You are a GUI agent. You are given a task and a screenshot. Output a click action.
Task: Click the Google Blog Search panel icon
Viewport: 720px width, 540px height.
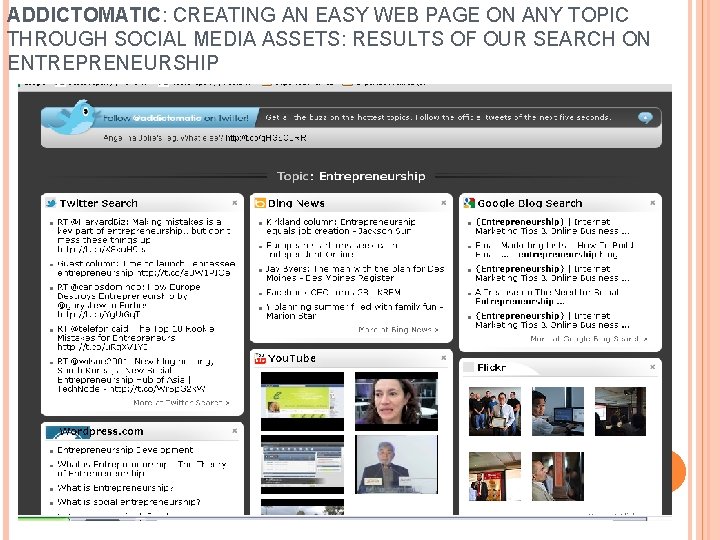point(469,203)
